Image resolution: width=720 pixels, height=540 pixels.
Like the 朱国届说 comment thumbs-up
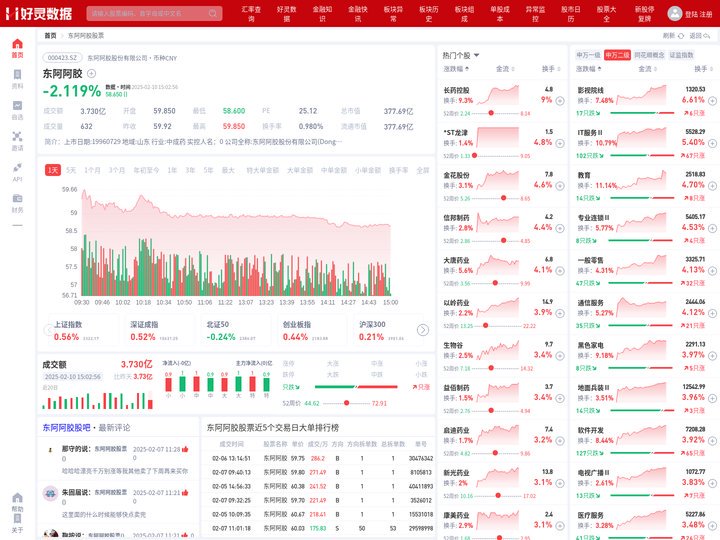pos(185,492)
